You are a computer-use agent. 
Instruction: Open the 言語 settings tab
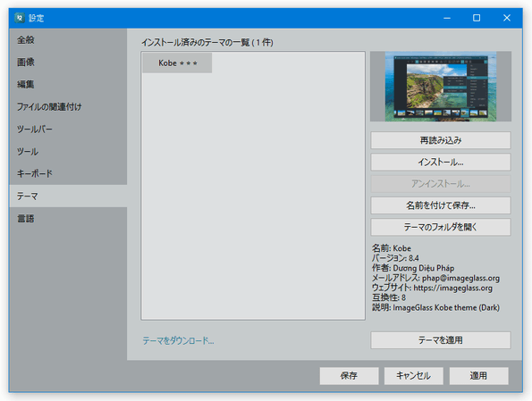pos(68,218)
